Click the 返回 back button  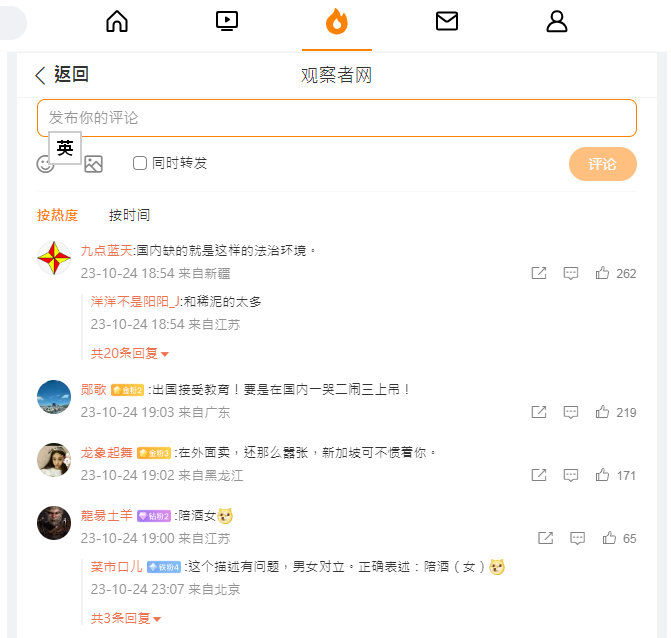62,75
